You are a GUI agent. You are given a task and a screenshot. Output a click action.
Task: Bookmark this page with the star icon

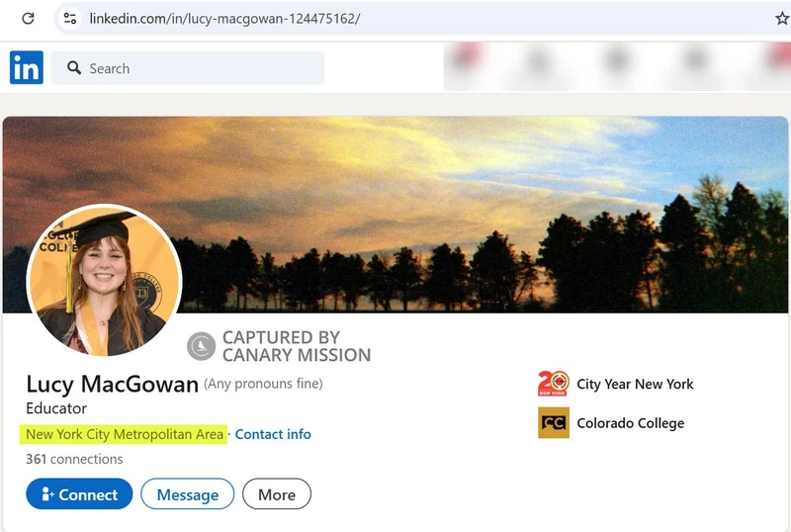pos(782,19)
